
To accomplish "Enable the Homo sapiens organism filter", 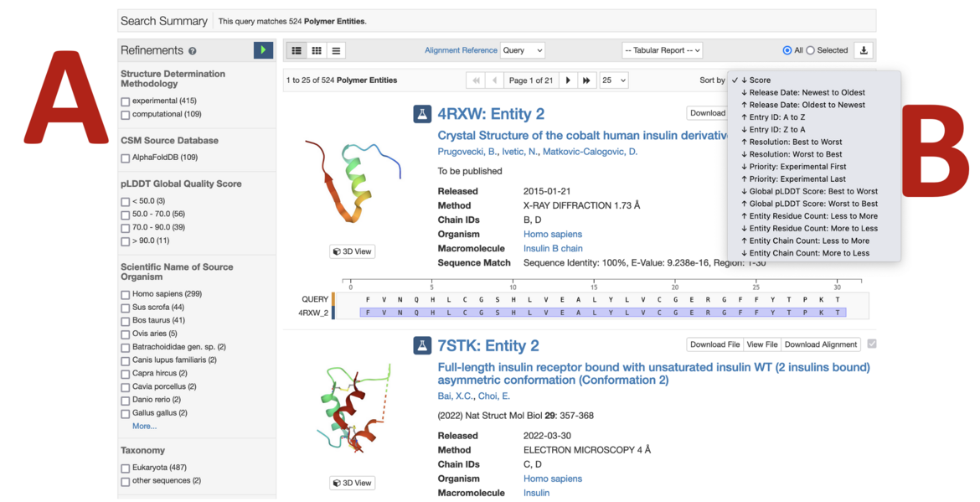I will point(124,293).
